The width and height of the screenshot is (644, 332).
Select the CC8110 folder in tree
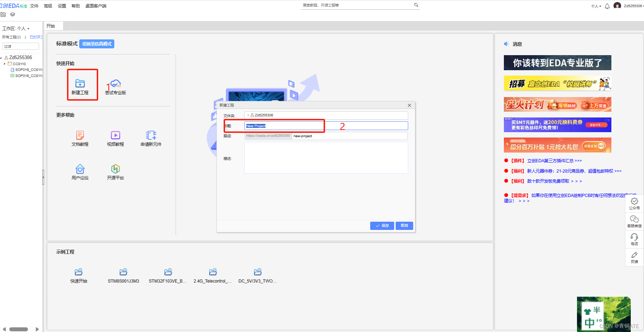(19, 64)
